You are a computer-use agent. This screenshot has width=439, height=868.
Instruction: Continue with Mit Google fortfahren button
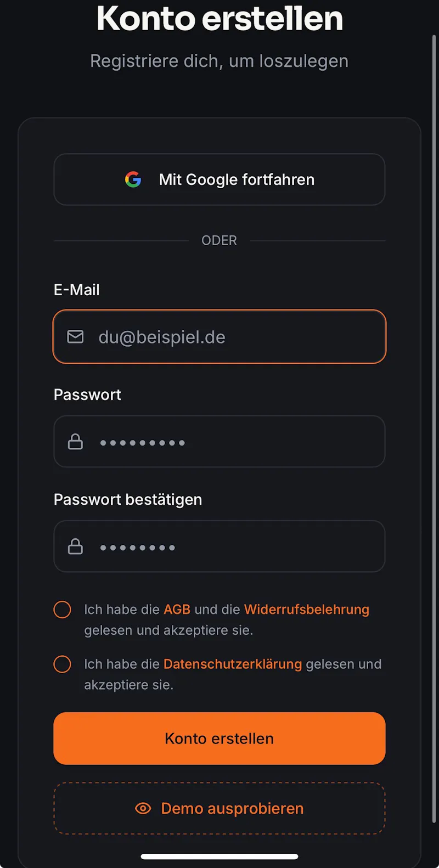pyautogui.click(x=219, y=179)
